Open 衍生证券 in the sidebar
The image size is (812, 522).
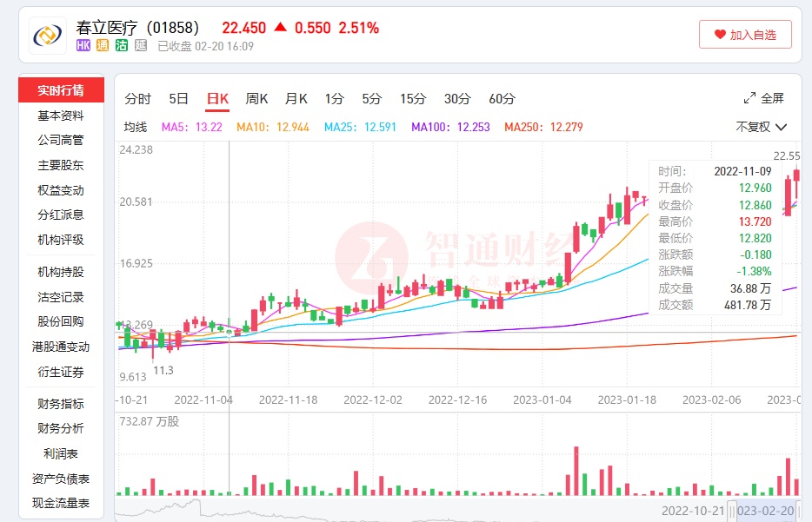61,372
